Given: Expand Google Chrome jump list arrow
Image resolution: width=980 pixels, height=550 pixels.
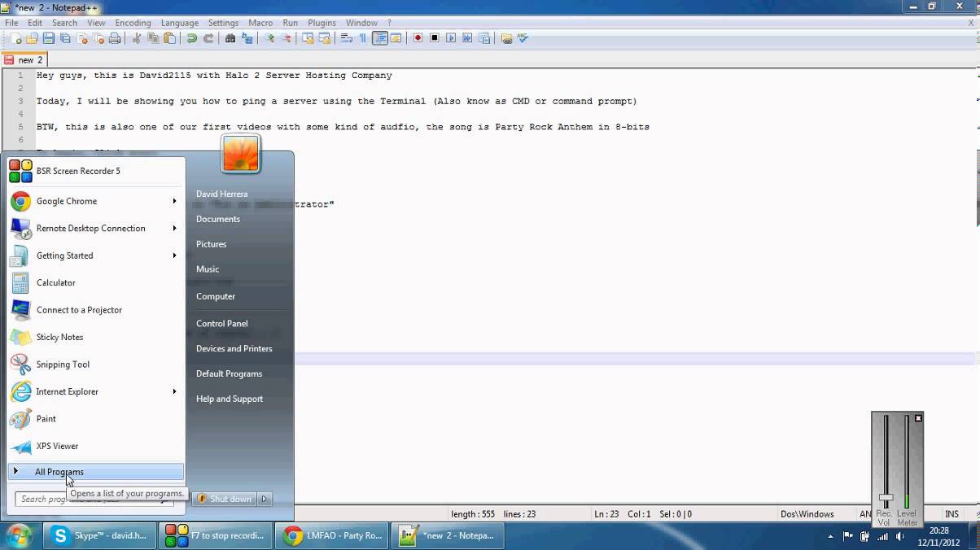Looking at the screenshot, I should [x=174, y=202].
